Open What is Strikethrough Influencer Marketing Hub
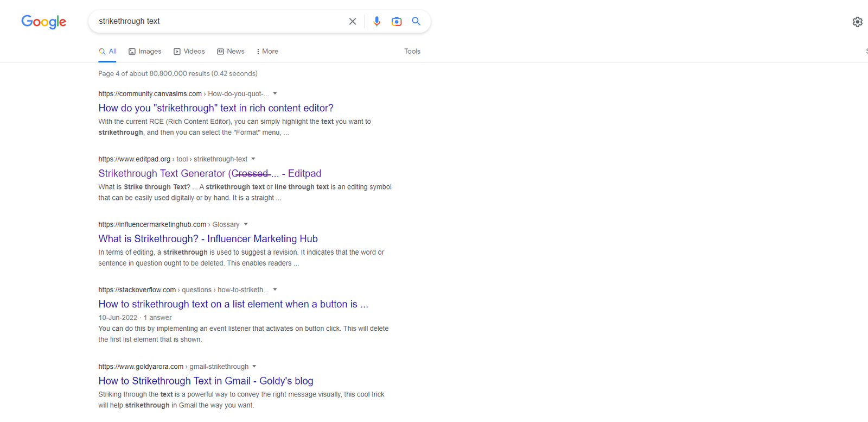The width and height of the screenshot is (868, 422). point(208,238)
